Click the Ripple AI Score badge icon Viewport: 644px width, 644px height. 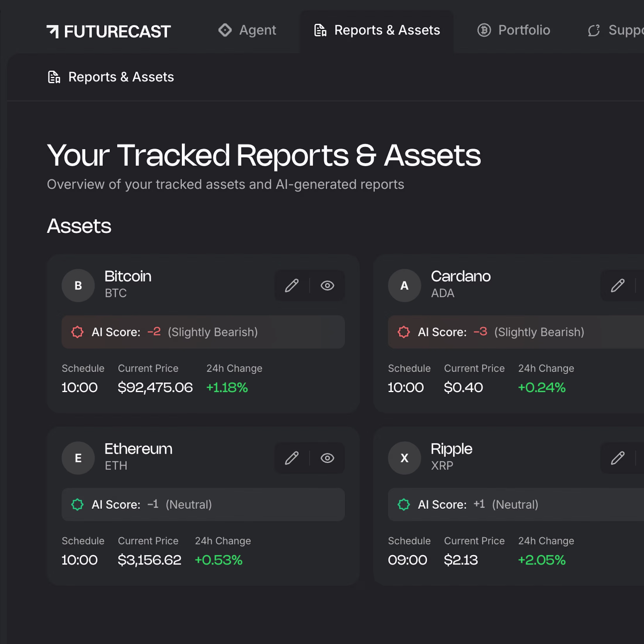[x=404, y=504]
